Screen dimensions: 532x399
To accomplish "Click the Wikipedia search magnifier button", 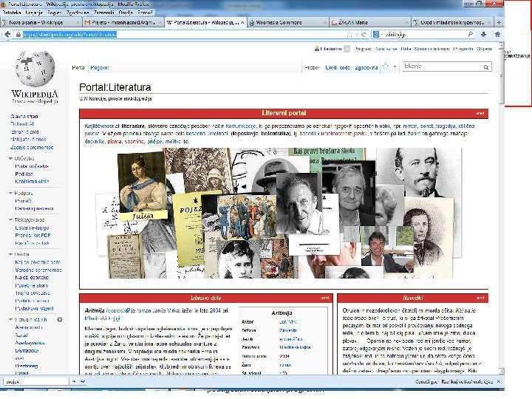I will (x=486, y=67).
